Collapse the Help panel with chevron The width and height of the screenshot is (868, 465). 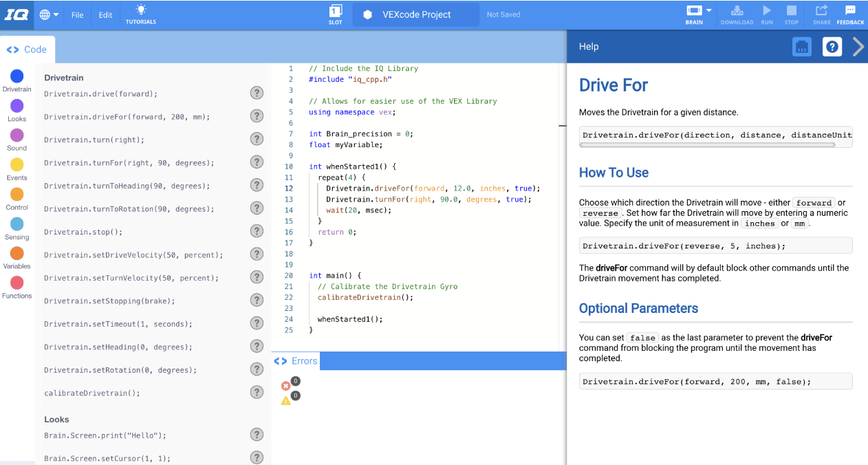tap(858, 47)
